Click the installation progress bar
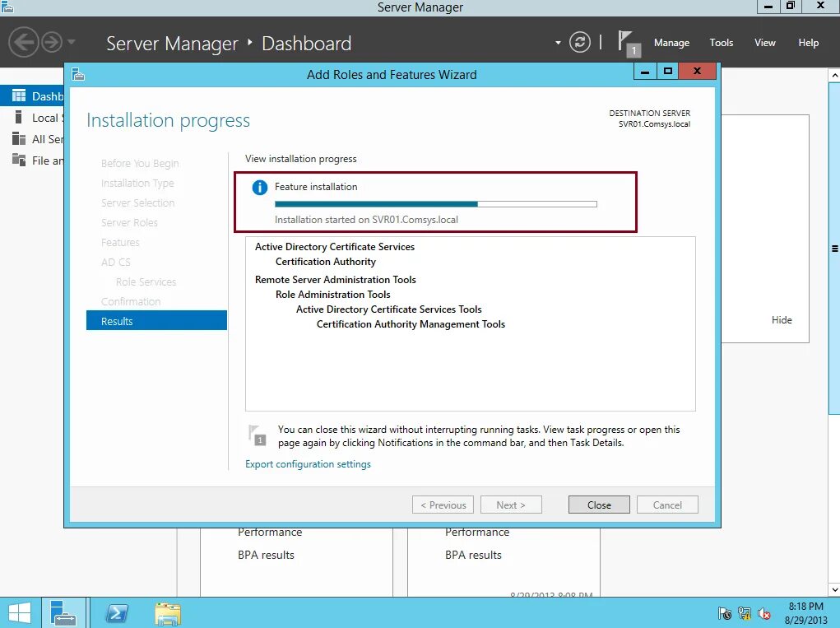840x628 pixels. coord(435,204)
